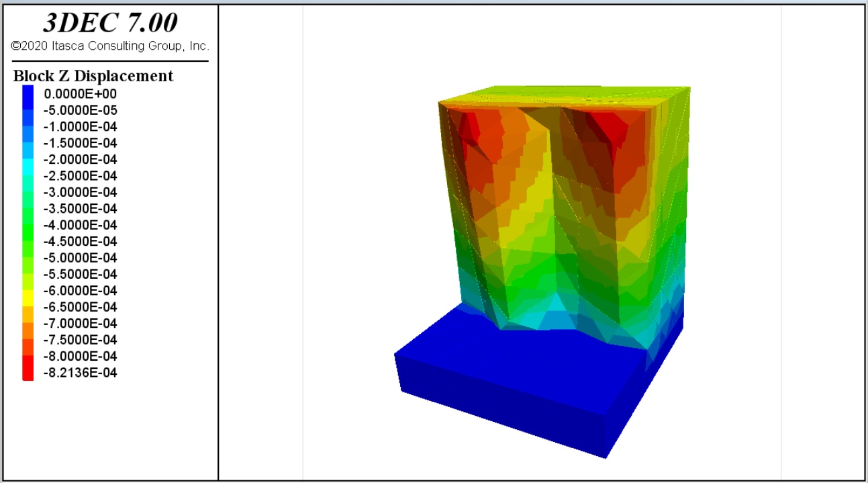This screenshot has height=483, width=868.
Task: Click the 3DEC 7.00 title text
Action: coord(110,23)
